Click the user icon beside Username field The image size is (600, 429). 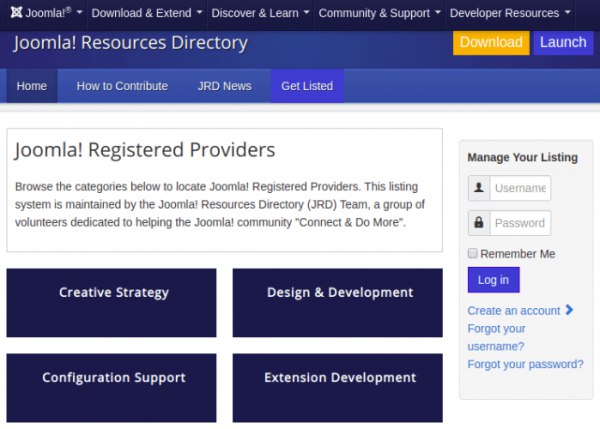click(x=479, y=188)
